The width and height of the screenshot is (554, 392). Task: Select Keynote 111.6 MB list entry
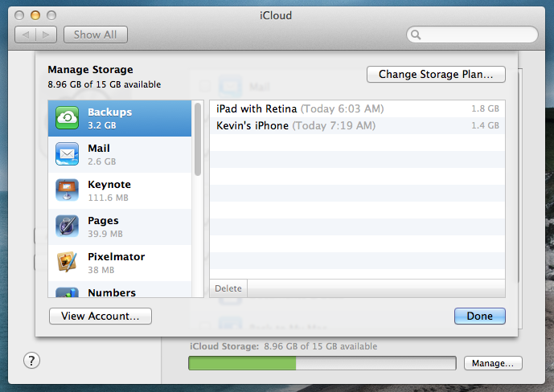tap(120, 190)
